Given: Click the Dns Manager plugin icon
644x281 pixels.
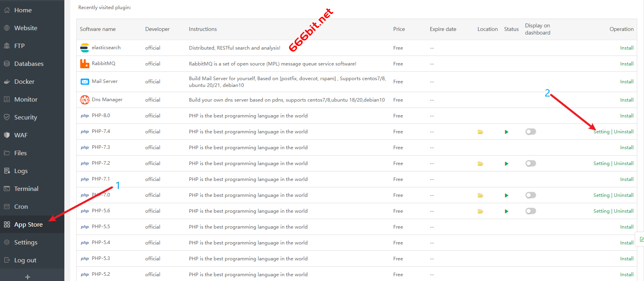Looking at the screenshot, I should point(85,100).
